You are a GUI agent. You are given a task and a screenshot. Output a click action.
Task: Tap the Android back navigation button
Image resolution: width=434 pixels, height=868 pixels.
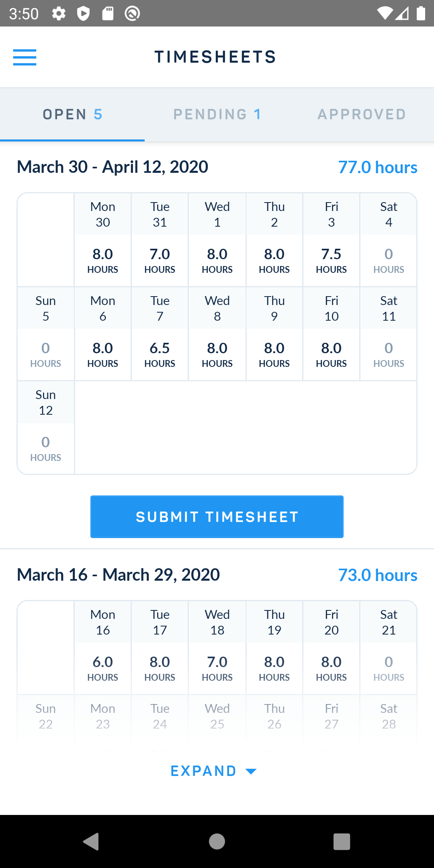tap(91, 841)
